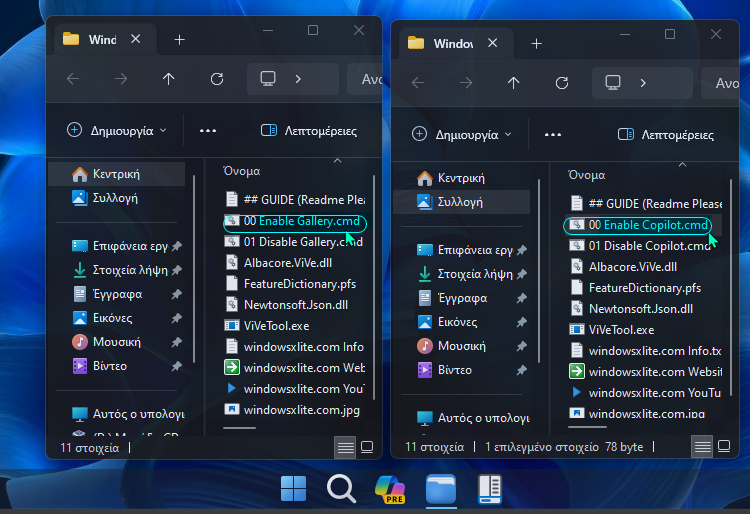This screenshot has height=514, width=750.
Task: Close the tab in left Explorer window
Action: click(136, 39)
